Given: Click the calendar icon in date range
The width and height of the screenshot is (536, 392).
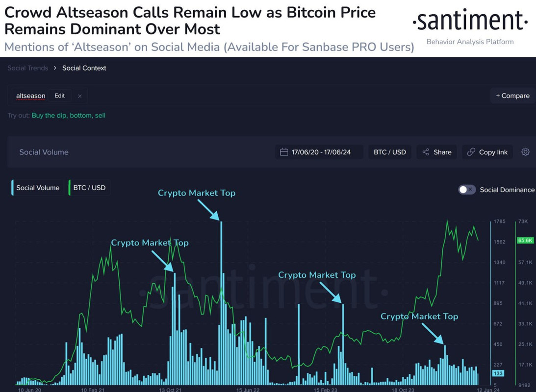Looking at the screenshot, I should (284, 152).
